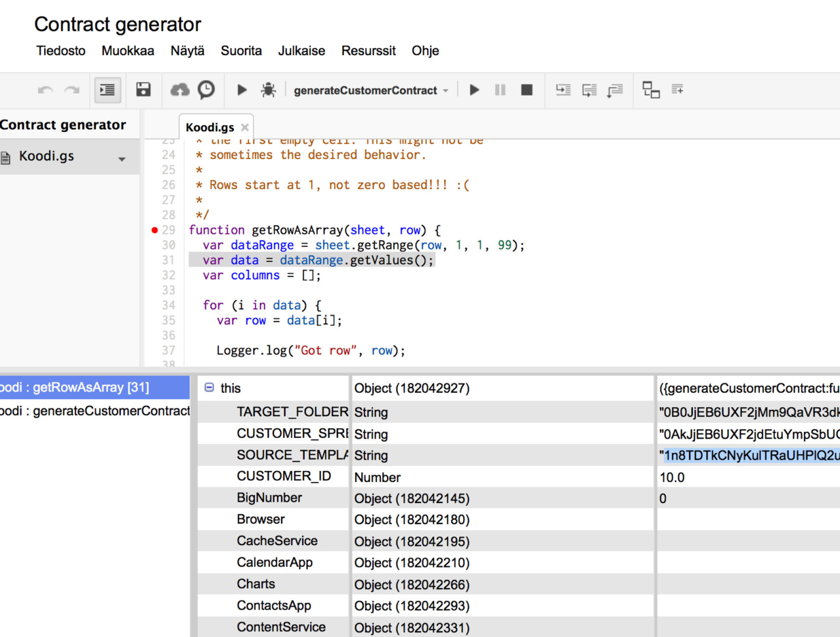Continue debugging with right play button
This screenshot has height=637, width=840.
[474, 90]
